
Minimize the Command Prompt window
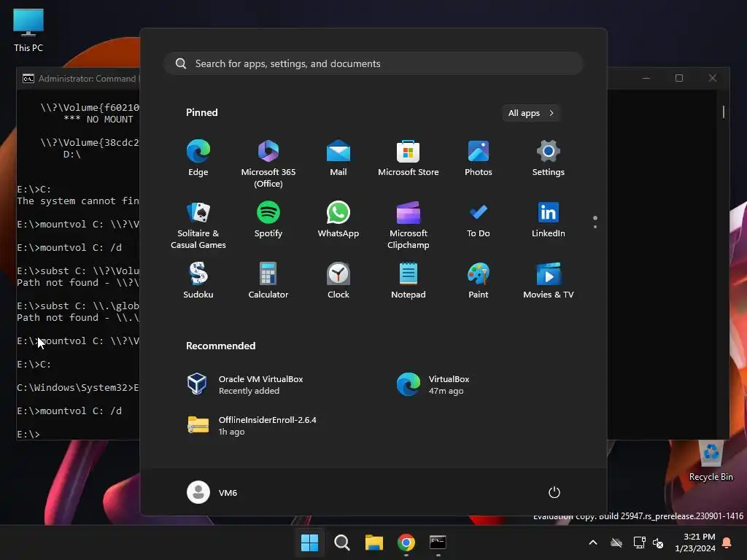pyautogui.click(x=646, y=78)
